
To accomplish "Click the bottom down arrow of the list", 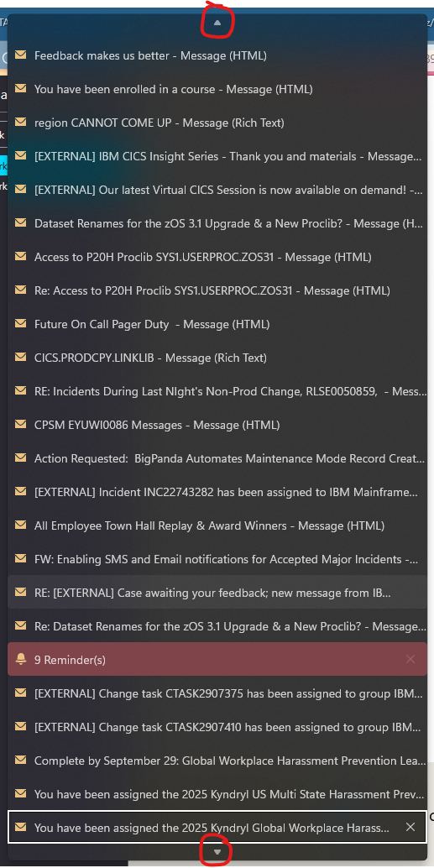I will 217,851.
